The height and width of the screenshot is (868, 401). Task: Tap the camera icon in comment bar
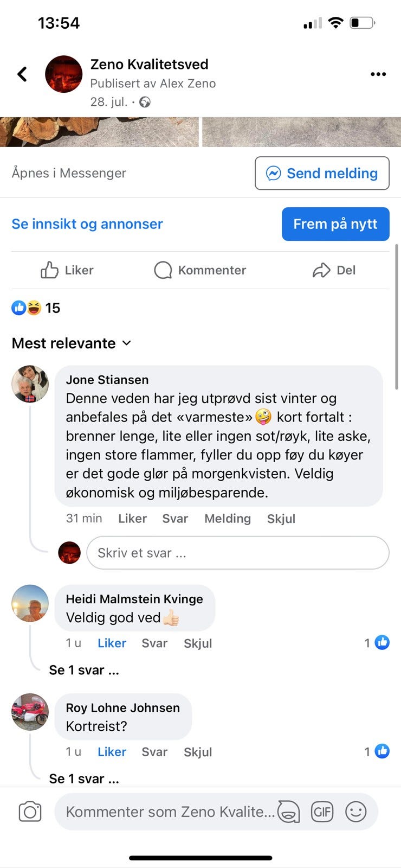30,812
